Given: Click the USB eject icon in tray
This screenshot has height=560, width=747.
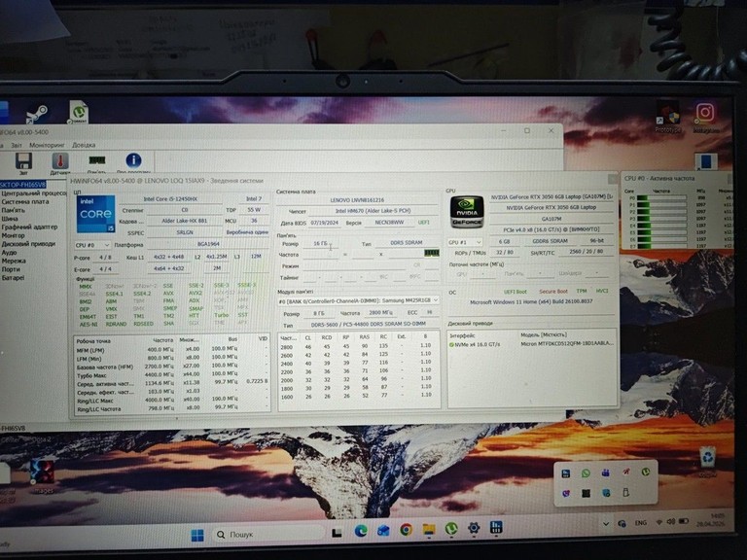Looking at the screenshot, I should [x=626, y=492].
